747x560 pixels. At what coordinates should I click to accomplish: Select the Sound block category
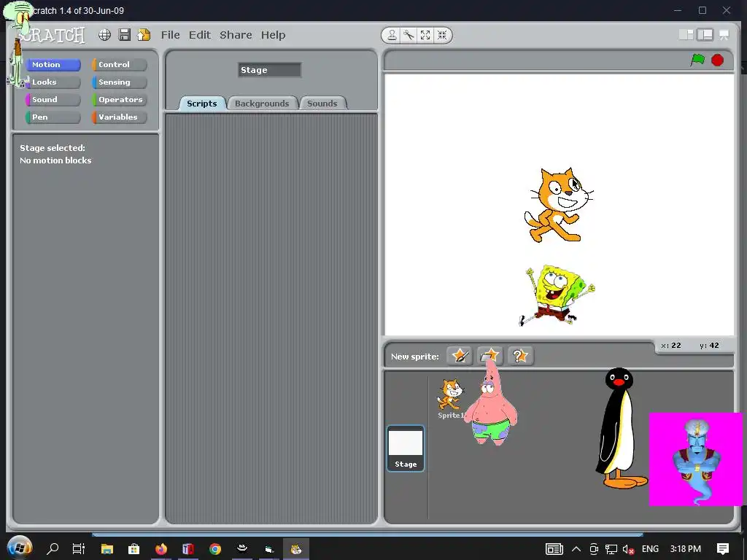(53, 99)
